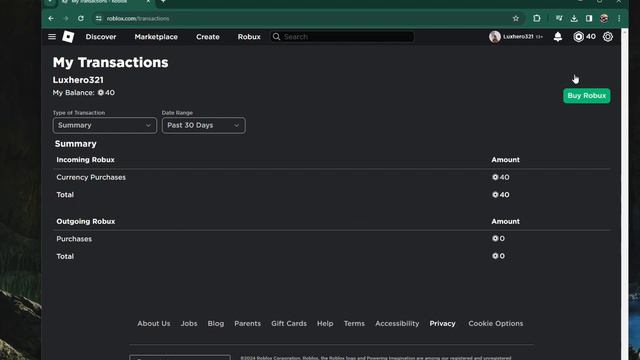640x360 pixels.
Task: Open Cookie Options footer link
Action: click(x=496, y=323)
